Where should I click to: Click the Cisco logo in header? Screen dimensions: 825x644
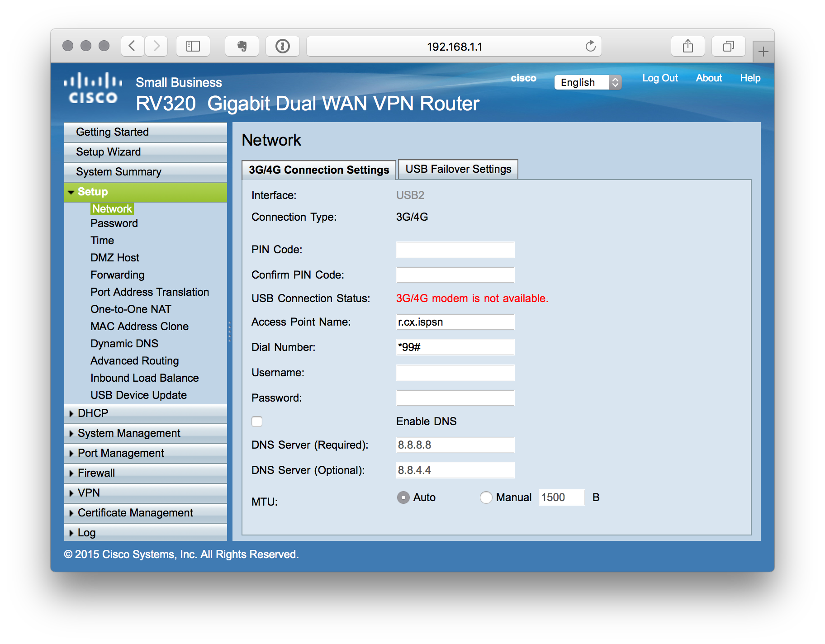pos(93,88)
